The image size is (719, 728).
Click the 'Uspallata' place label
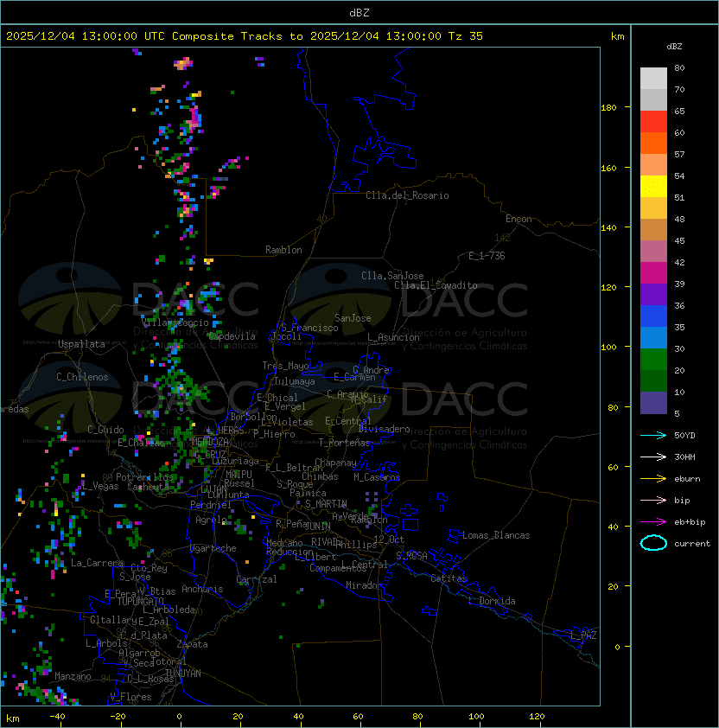point(81,344)
